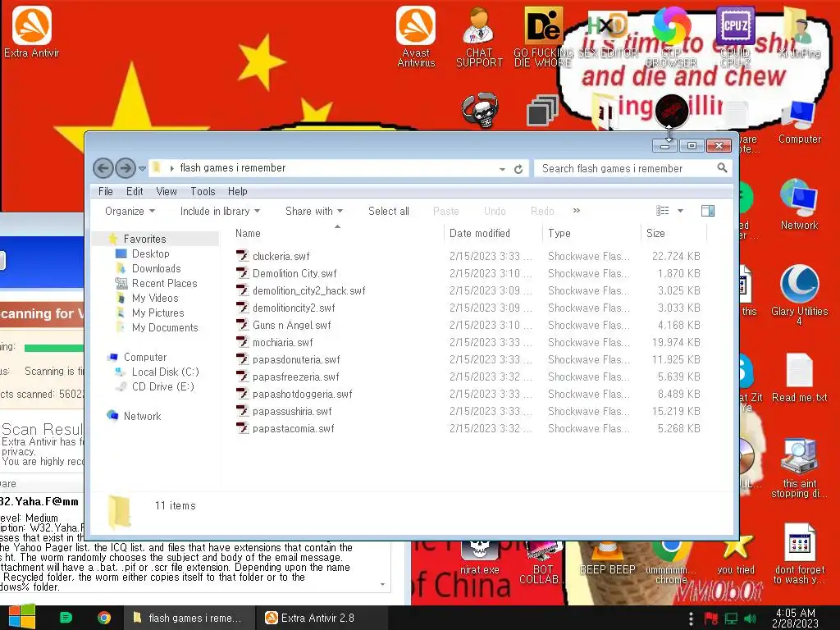This screenshot has width=840, height=630.
Task: Open CHAT SUPPORT desktop icon
Action: (479, 36)
